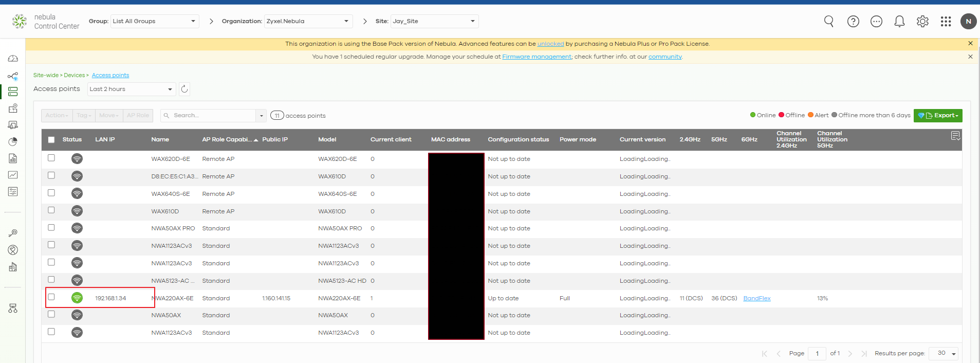Click the AP Role button
The width and height of the screenshot is (980, 363).
[x=138, y=115]
